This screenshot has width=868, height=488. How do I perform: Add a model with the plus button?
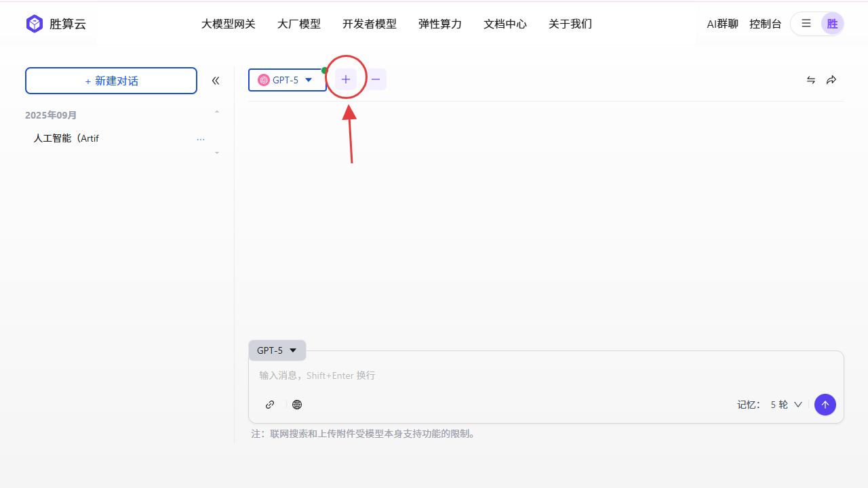pyautogui.click(x=346, y=79)
